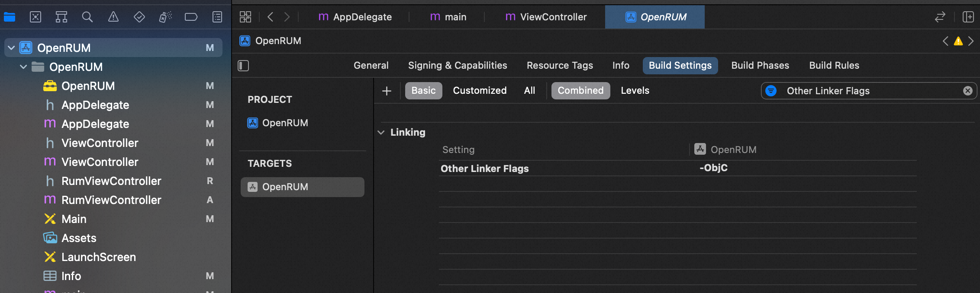Open the source control navigator
This screenshot has width=980, height=293.
click(35, 17)
